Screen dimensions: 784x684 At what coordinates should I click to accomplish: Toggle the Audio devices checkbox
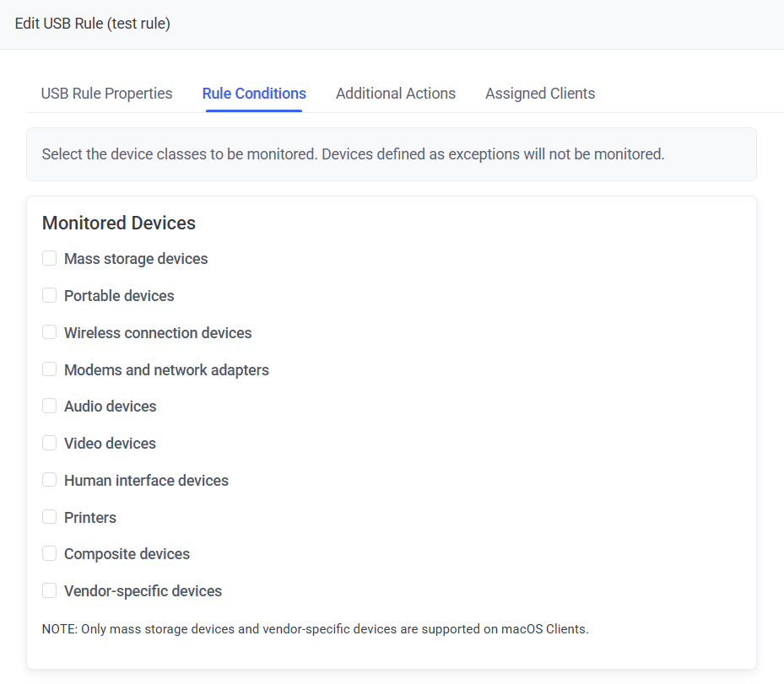click(50, 407)
